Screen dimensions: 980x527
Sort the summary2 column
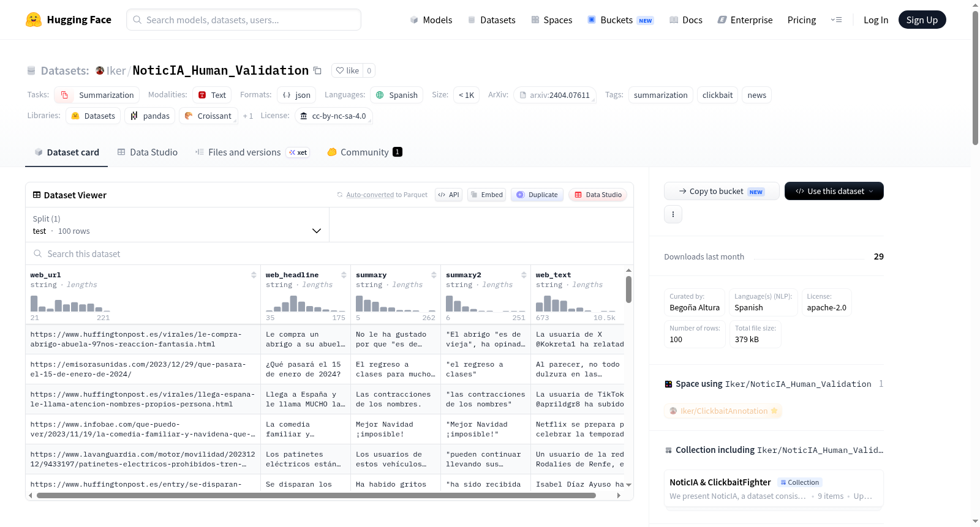tap(524, 275)
